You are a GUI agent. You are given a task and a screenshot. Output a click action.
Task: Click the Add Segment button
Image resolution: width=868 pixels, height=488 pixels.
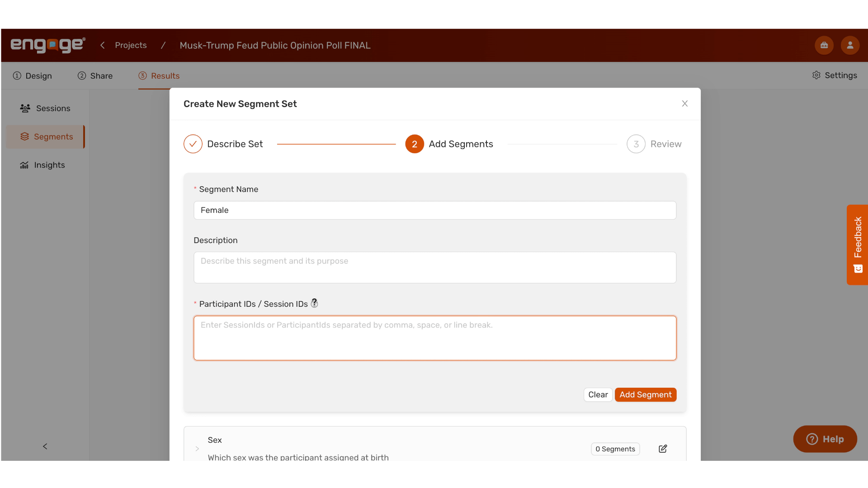tap(646, 394)
